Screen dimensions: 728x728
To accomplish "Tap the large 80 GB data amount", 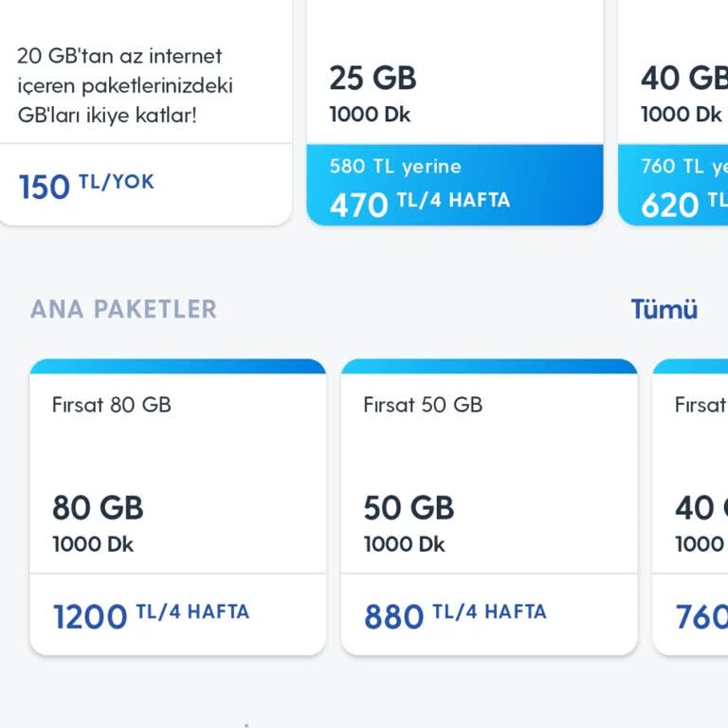I will pyautogui.click(x=98, y=508).
